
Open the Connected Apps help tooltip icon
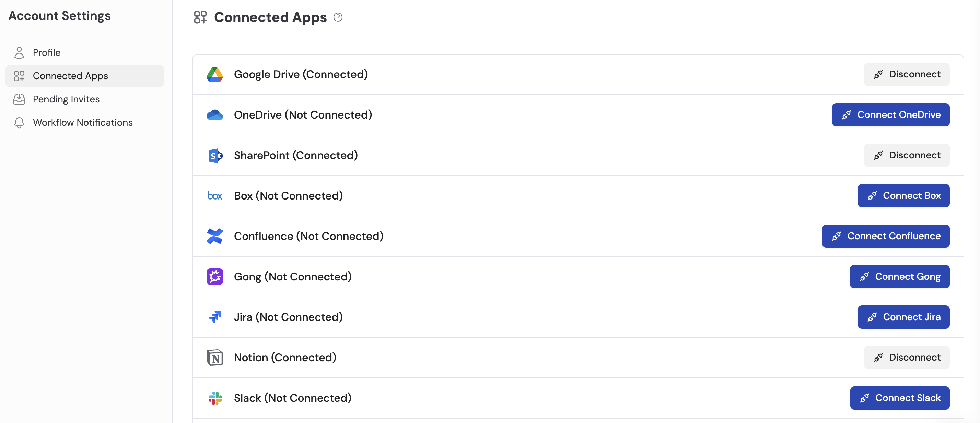click(338, 17)
